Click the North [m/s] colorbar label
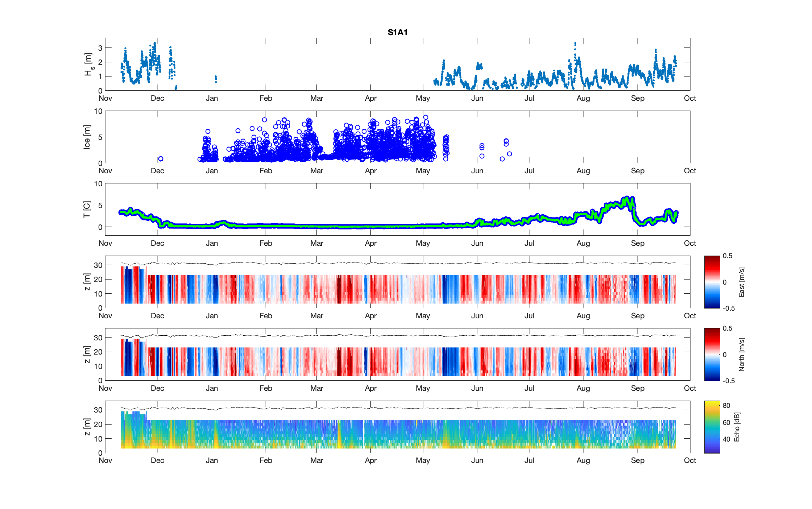 pos(742,355)
